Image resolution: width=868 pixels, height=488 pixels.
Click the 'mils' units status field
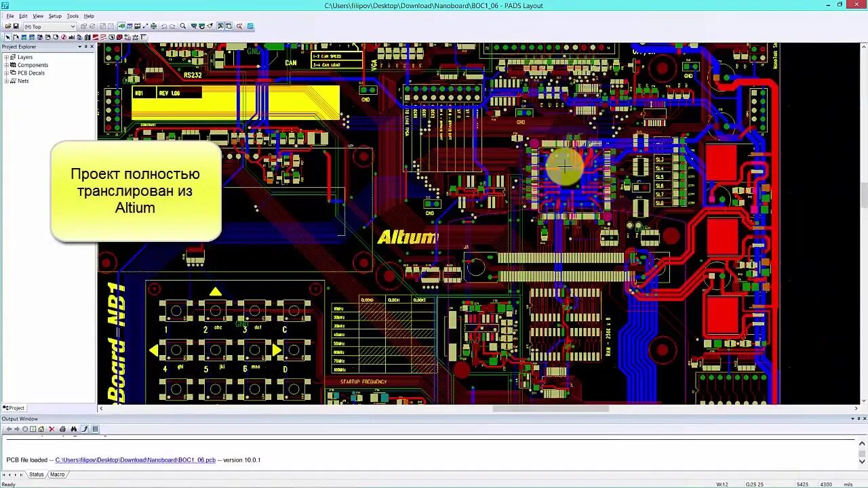pyautogui.click(x=848, y=485)
